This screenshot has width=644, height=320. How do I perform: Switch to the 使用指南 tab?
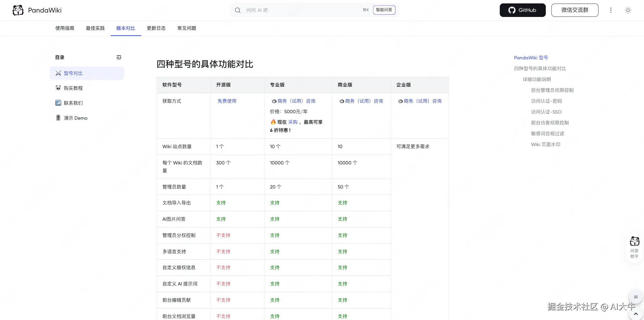(x=65, y=28)
